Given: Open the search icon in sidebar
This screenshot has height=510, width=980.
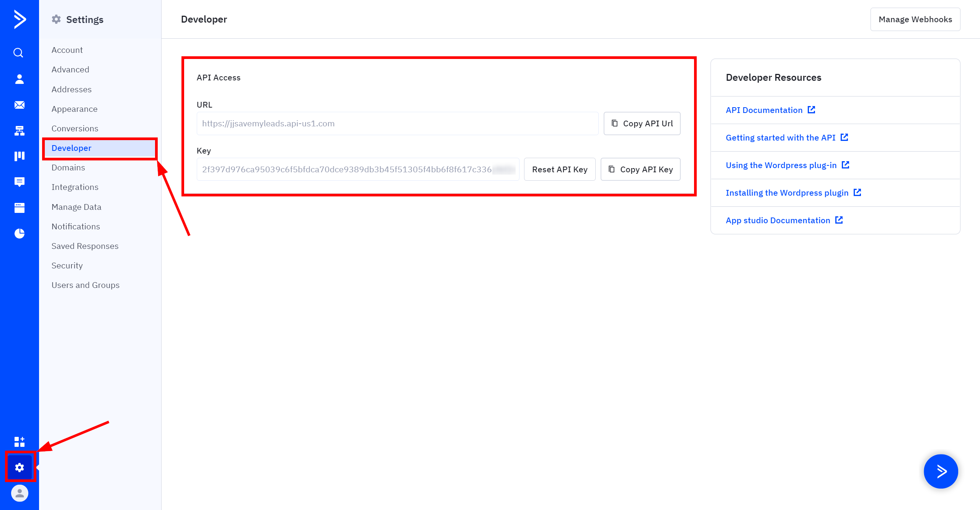Looking at the screenshot, I should tap(18, 52).
